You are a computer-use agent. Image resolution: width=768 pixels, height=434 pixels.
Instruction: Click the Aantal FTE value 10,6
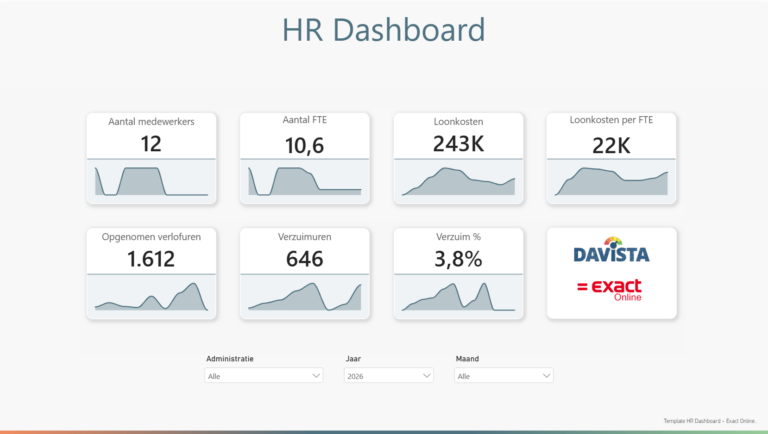304,145
